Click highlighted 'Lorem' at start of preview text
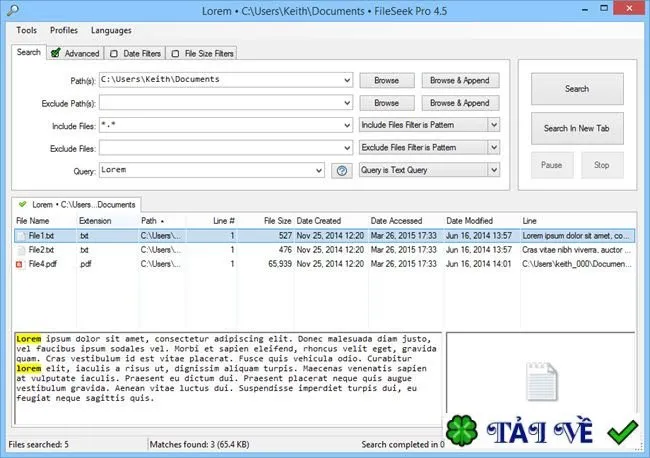This screenshot has width=650, height=458. tap(29, 339)
